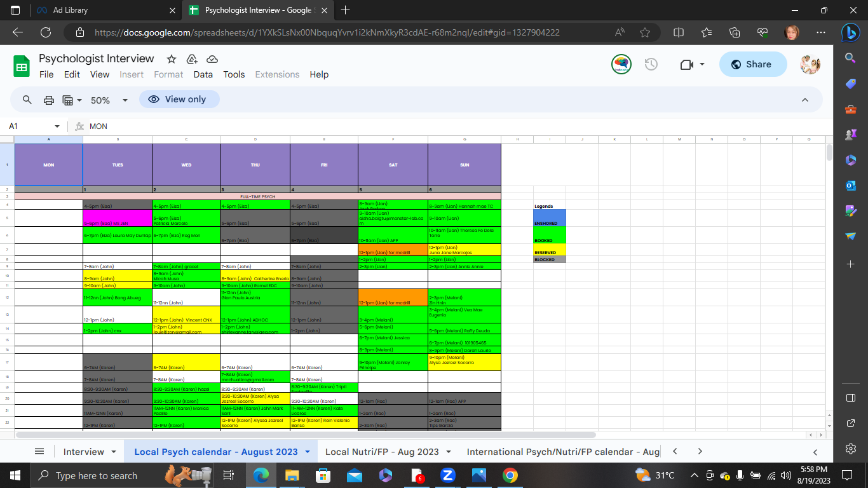Switch to the Local Nutri/FP - Aug 2023 tab
This screenshot has width=868, height=488.
[382, 452]
